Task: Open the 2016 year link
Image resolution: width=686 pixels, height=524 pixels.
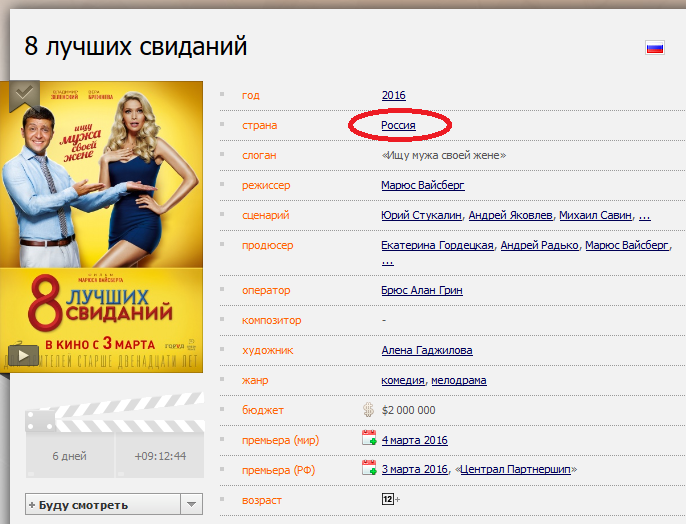Action: point(394,95)
